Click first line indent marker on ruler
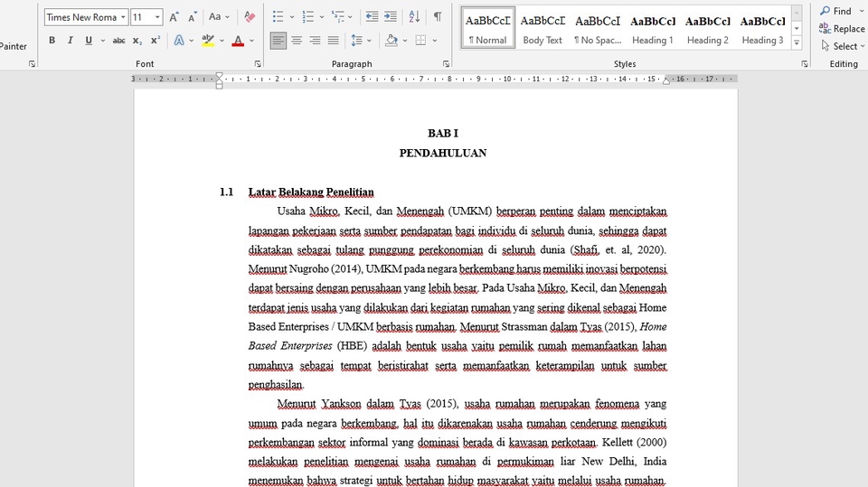Viewport: 868px width, 487px height. [219, 77]
